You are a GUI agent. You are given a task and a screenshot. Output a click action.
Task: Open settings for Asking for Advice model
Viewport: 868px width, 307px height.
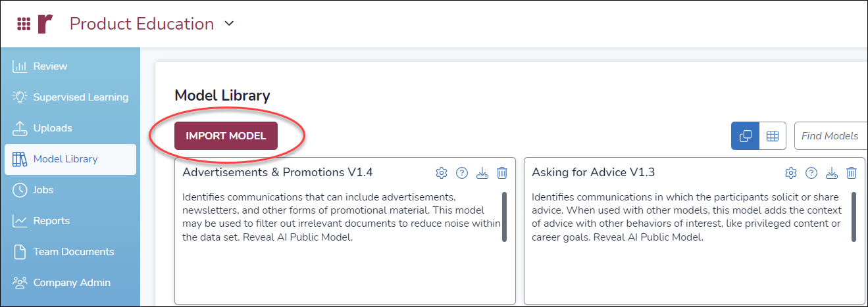pyautogui.click(x=791, y=173)
